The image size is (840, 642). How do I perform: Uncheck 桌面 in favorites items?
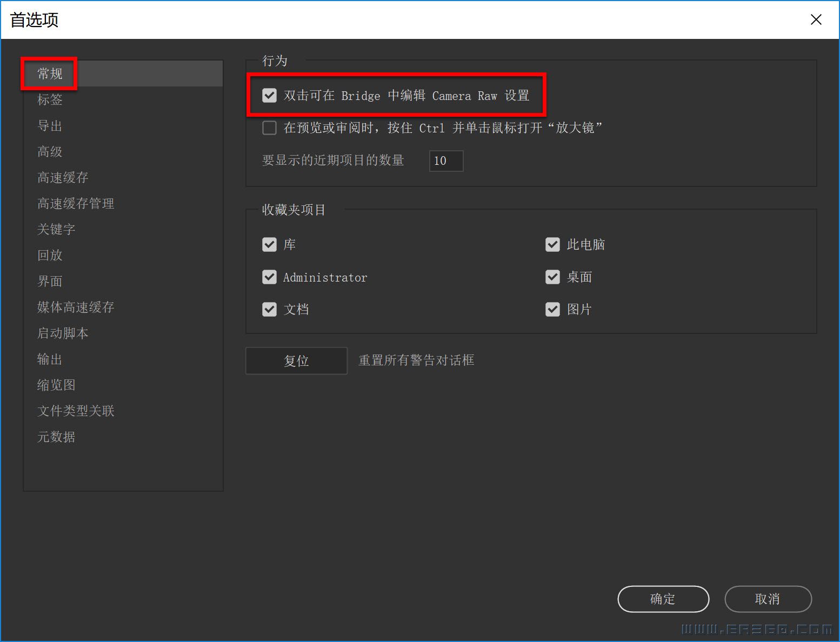pyautogui.click(x=552, y=277)
